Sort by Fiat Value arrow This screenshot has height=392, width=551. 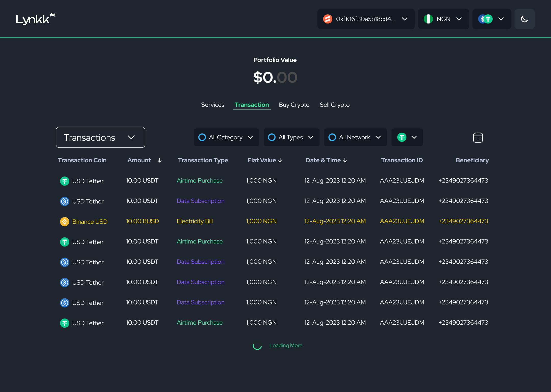(x=280, y=160)
